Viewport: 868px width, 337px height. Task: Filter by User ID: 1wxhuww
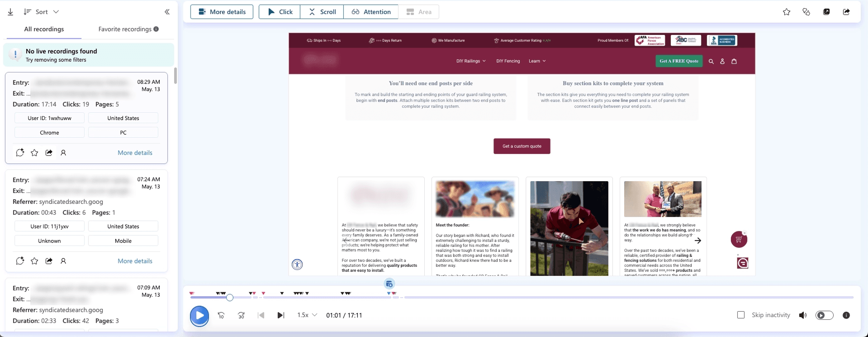(50, 118)
